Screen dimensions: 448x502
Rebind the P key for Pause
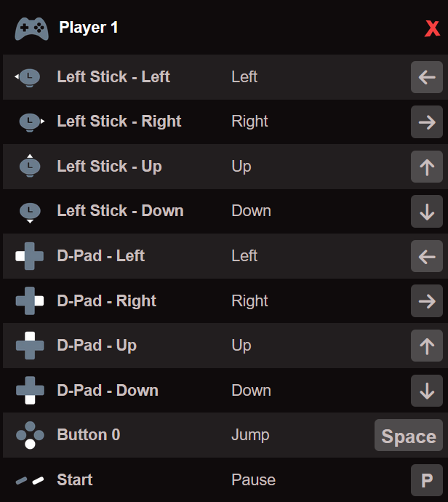click(427, 480)
